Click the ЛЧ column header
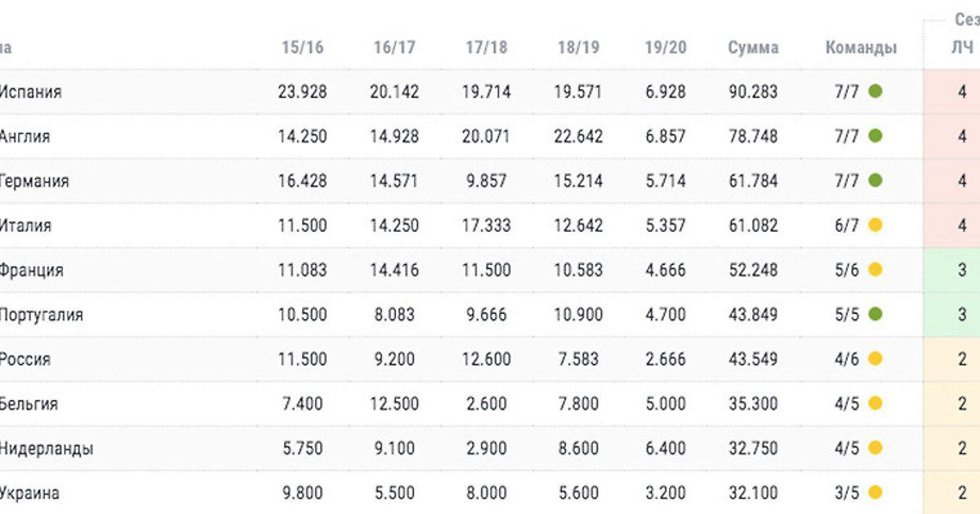This screenshot has width=980, height=514. coord(962,47)
